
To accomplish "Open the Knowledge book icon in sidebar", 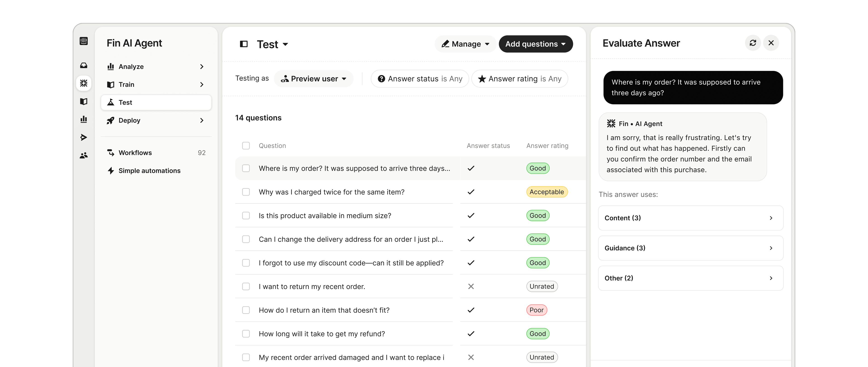I will [84, 101].
